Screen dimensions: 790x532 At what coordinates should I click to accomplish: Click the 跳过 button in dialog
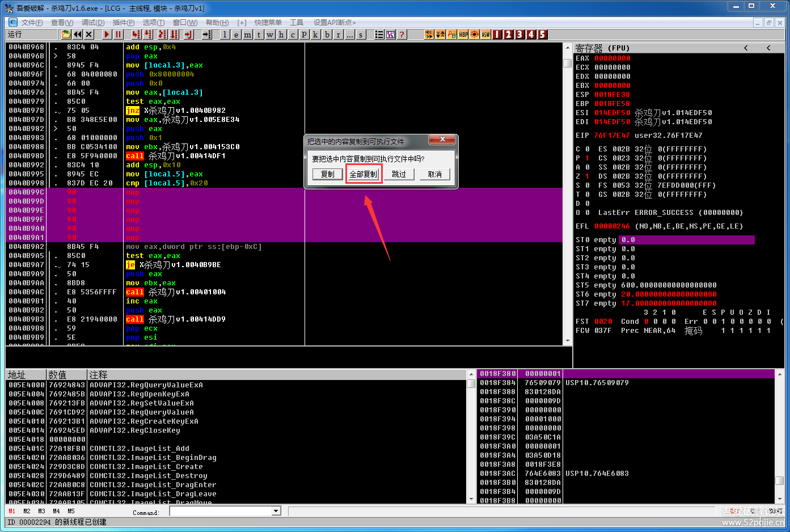[x=399, y=174]
